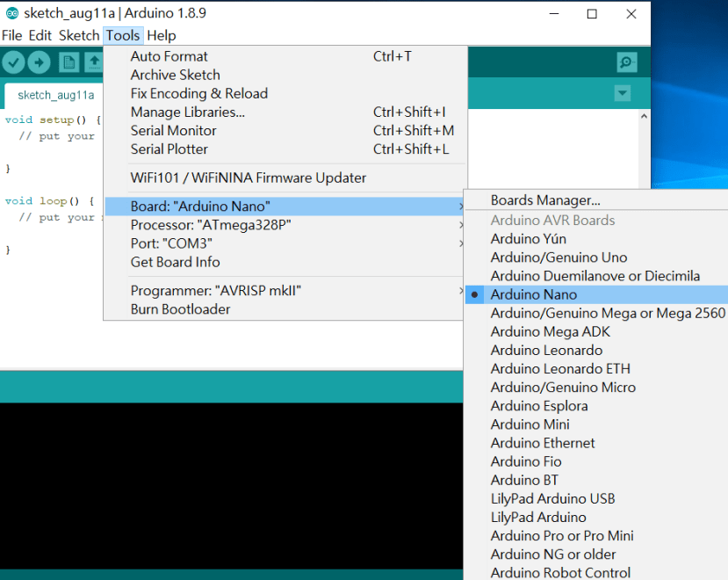Expand the Processor: "ATmega328P" submenu
Screen dimensions: 728x580
(x=285, y=225)
